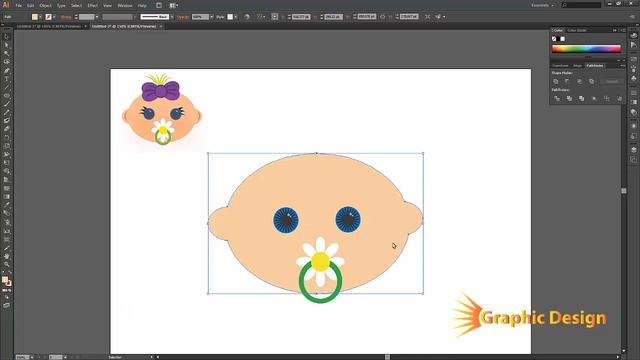Click the white swatch in Color panel
640x360 pixels.
tap(563, 39)
